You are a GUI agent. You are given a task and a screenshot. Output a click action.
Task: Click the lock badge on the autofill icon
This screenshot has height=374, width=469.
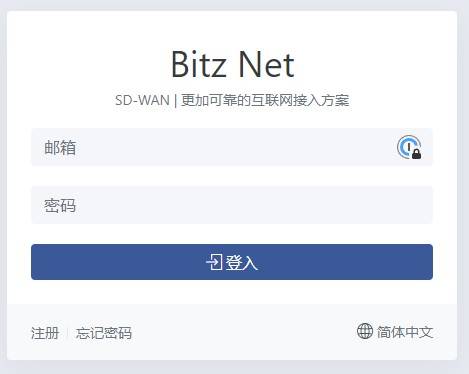[x=416, y=154]
